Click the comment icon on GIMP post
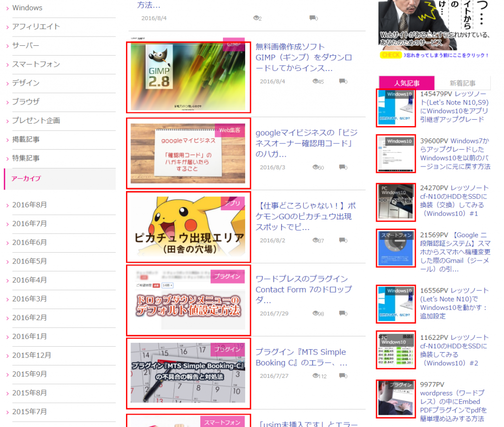Image resolution: width=504 pixels, height=427 pixels. click(x=342, y=81)
